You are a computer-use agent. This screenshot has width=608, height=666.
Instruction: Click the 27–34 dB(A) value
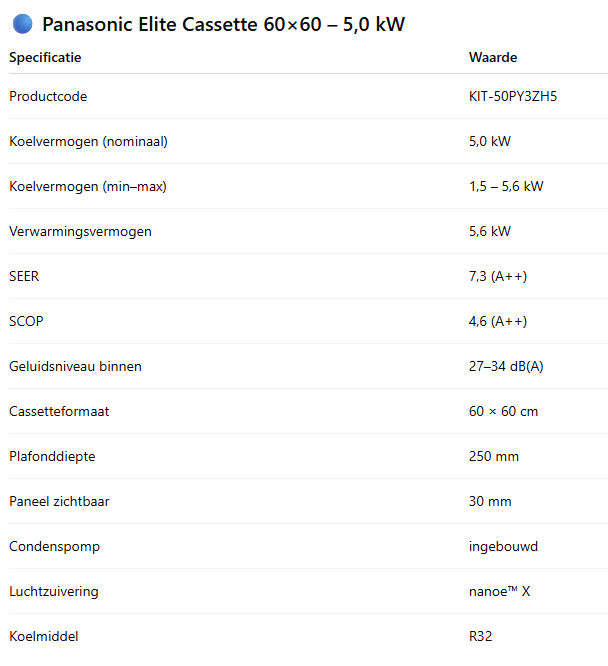tap(506, 367)
